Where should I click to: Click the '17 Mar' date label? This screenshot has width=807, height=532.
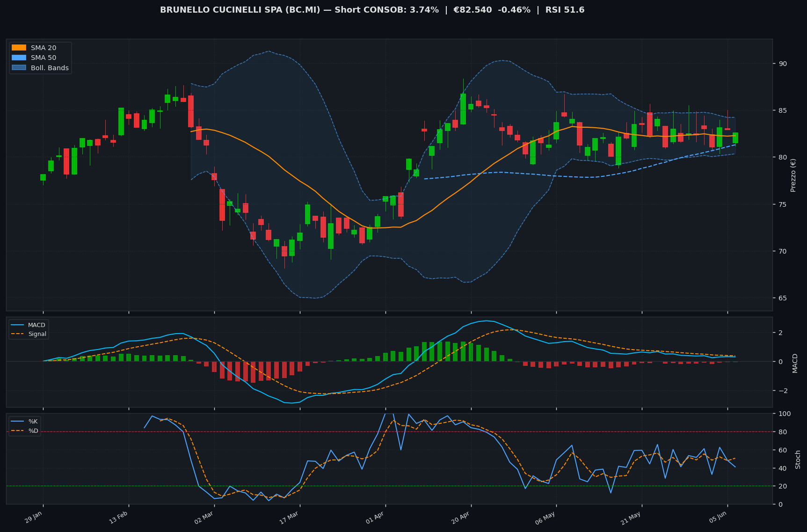290,517
